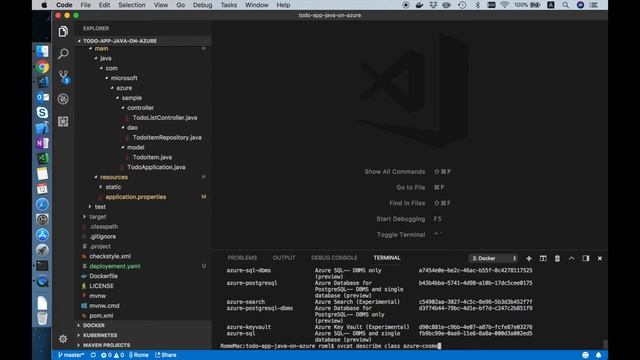Open the Explorer view icon
Screen dimensions: 640x360
[63, 31]
